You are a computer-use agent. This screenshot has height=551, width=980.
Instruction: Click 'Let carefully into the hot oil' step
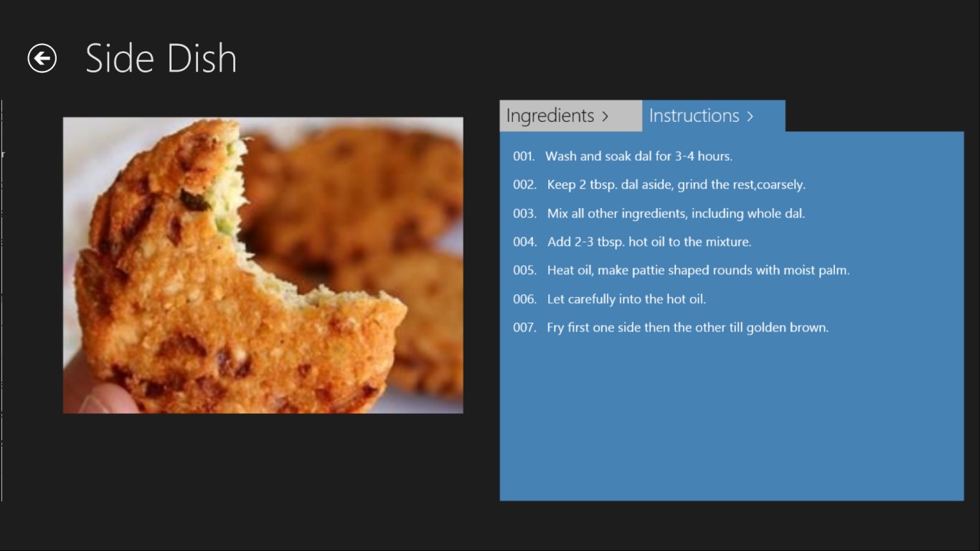pos(626,299)
